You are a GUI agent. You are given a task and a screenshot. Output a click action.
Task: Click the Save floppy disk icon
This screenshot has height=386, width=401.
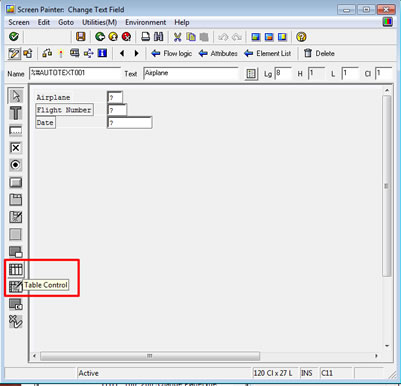pyautogui.click(x=81, y=36)
